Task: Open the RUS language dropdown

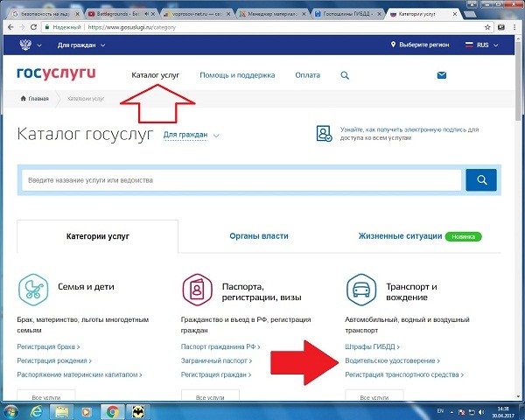Action: point(482,45)
